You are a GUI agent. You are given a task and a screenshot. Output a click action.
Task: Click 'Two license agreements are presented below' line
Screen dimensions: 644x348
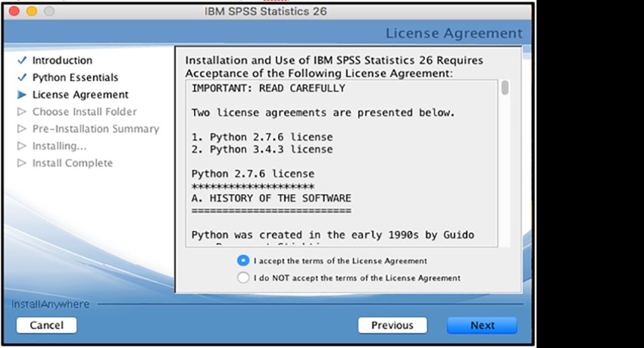pos(324,112)
